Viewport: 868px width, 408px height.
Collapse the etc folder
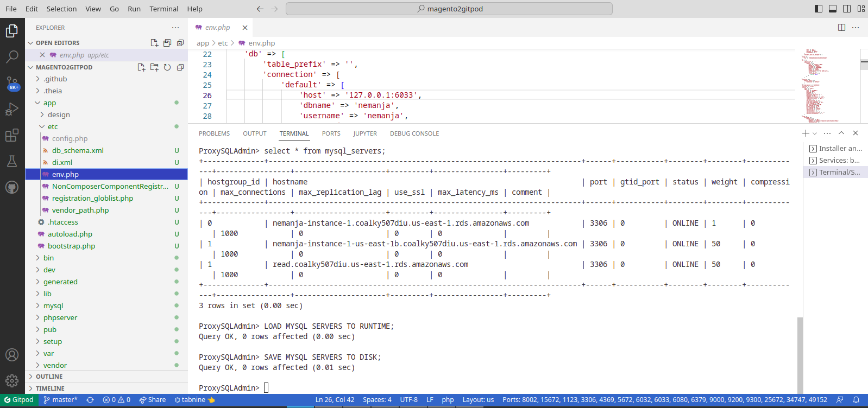(52, 126)
